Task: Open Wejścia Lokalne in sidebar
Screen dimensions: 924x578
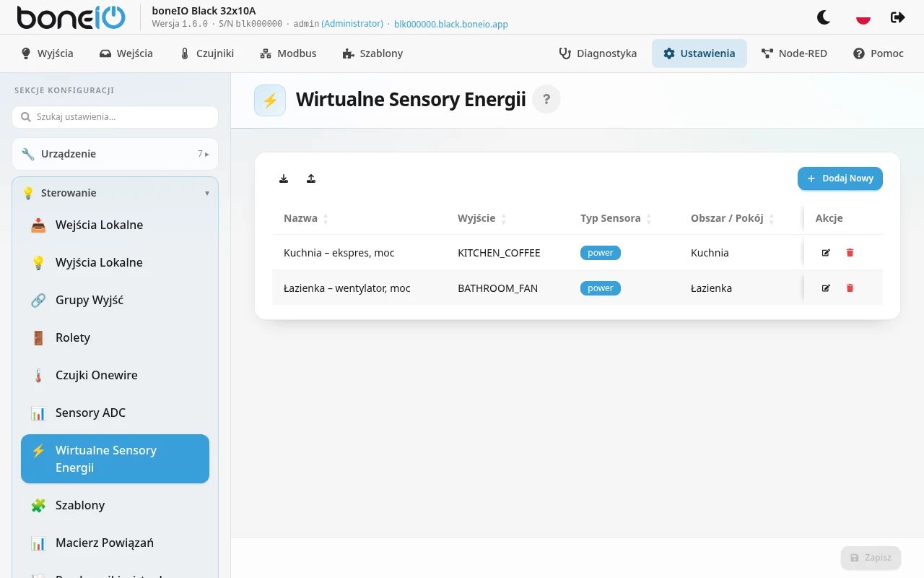Action: click(x=115, y=225)
